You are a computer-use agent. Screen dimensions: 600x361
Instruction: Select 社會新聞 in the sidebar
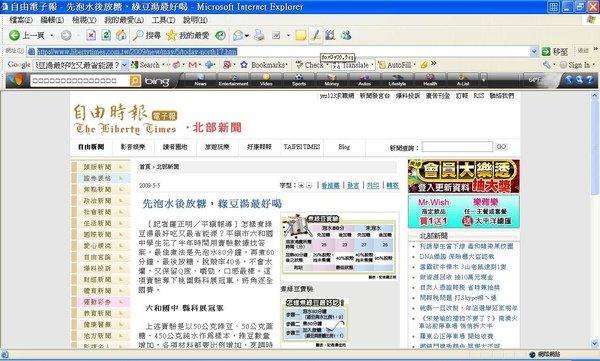pos(97,212)
